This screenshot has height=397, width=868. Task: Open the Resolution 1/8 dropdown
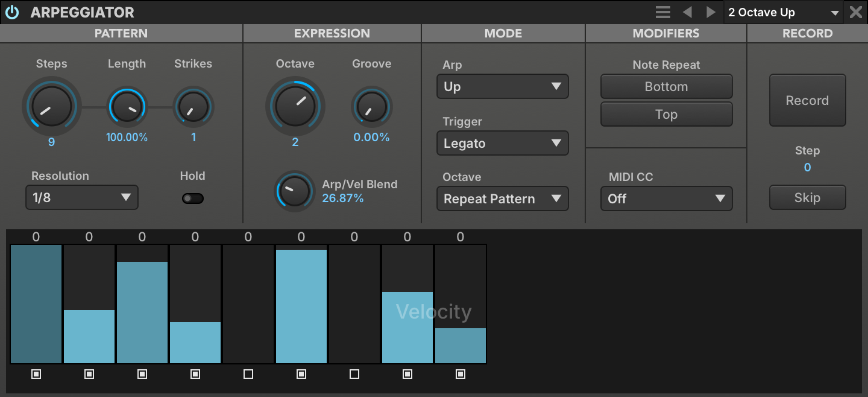pos(82,197)
